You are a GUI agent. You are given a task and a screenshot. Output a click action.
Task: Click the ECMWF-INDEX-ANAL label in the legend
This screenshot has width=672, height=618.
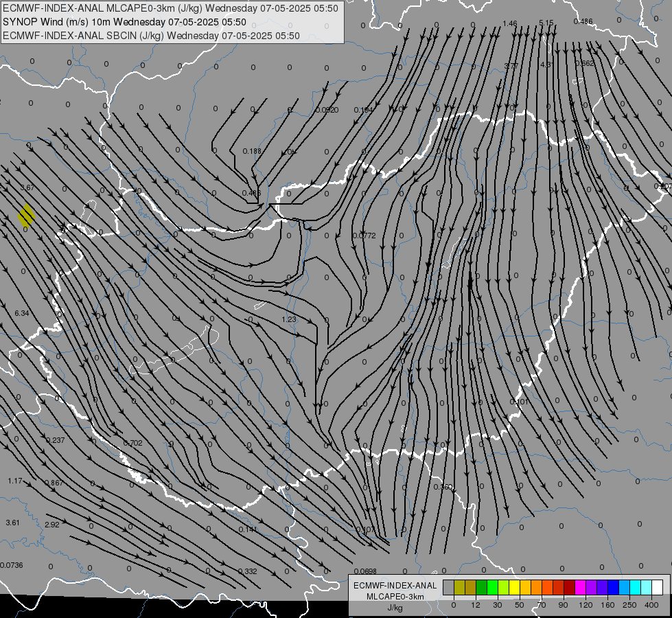point(395,586)
